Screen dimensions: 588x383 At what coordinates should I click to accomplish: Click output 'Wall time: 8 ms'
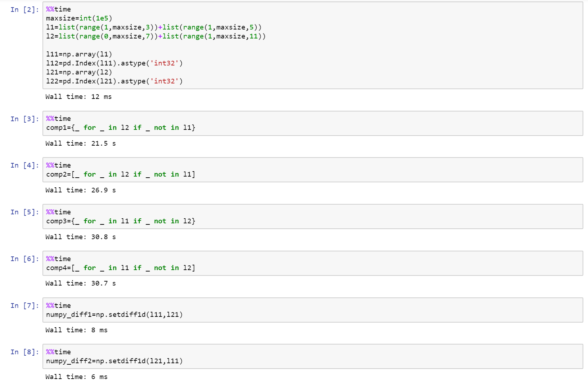pyautogui.click(x=76, y=330)
